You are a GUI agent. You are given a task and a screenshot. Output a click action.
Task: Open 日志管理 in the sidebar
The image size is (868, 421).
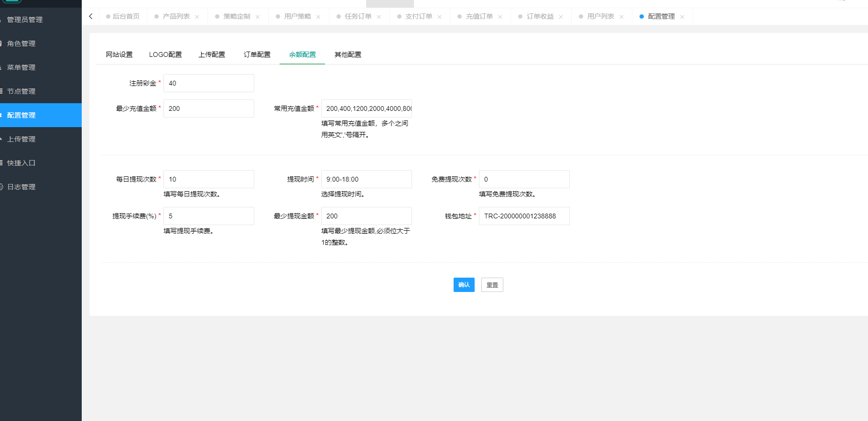click(x=22, y=187)
